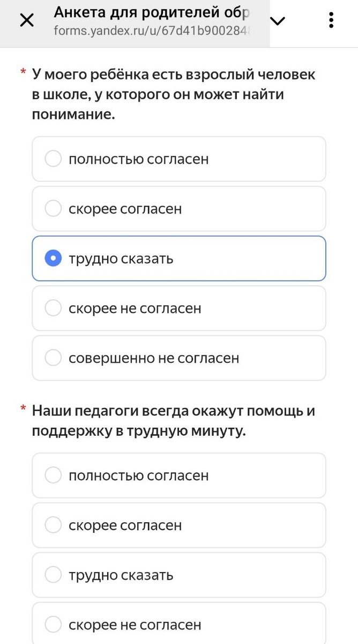This screenshot has width=358, height=644.
Task: Tap the chevron next to the page title
Action: coord(277,21)
